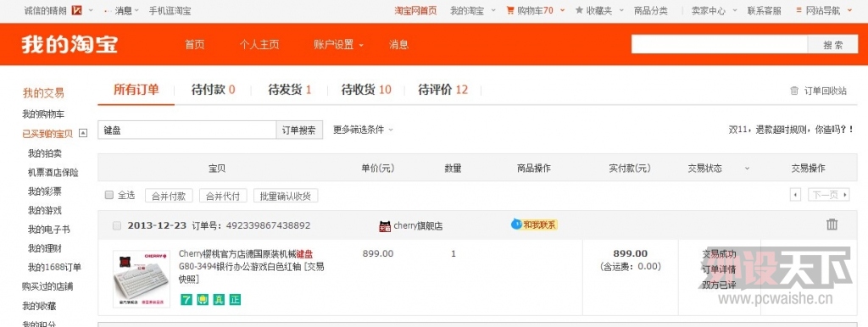Open 我的购物车 in sidebar
868x327 pixels.
tap(43, 114)
